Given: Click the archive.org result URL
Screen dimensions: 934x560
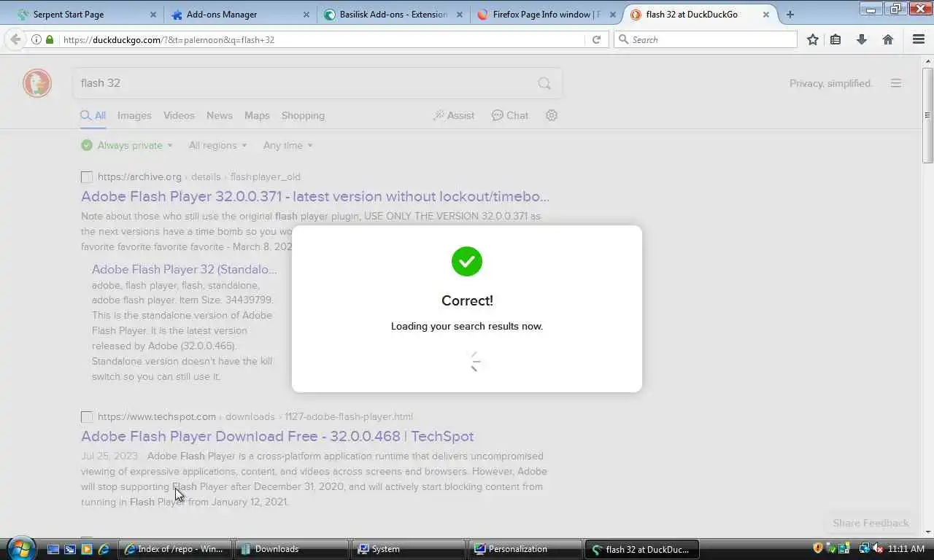Looking at the screenshot, I should click(x=198, y=176).
